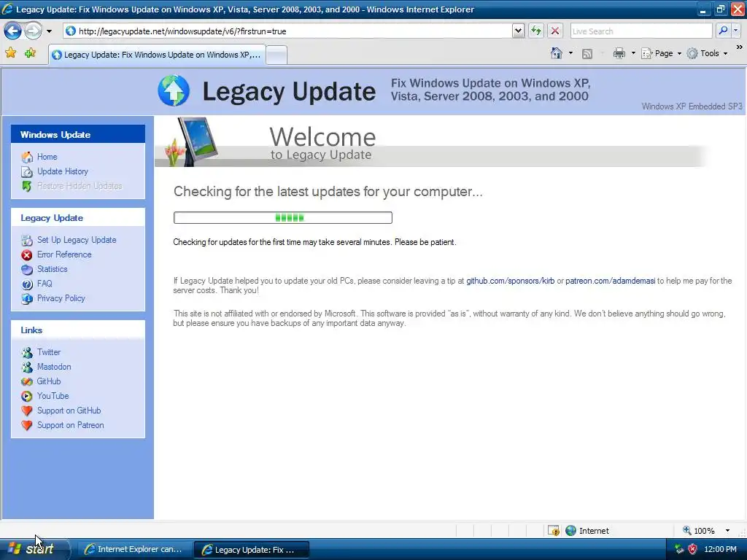Click the red security shield tray icon
747x560 pixels.
(x=693, y=549)
